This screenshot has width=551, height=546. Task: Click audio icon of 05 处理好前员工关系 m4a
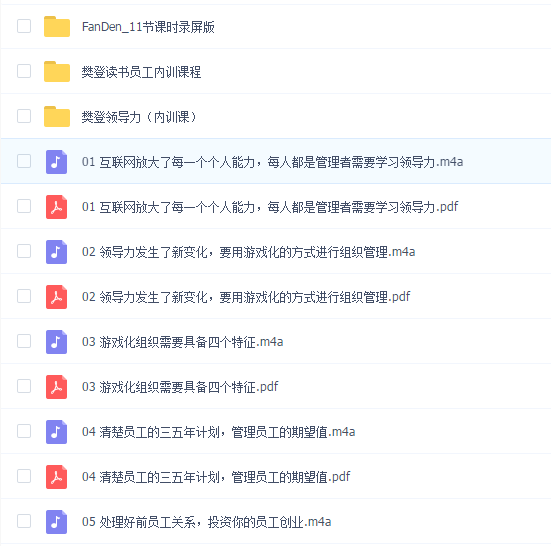[56, 521]
